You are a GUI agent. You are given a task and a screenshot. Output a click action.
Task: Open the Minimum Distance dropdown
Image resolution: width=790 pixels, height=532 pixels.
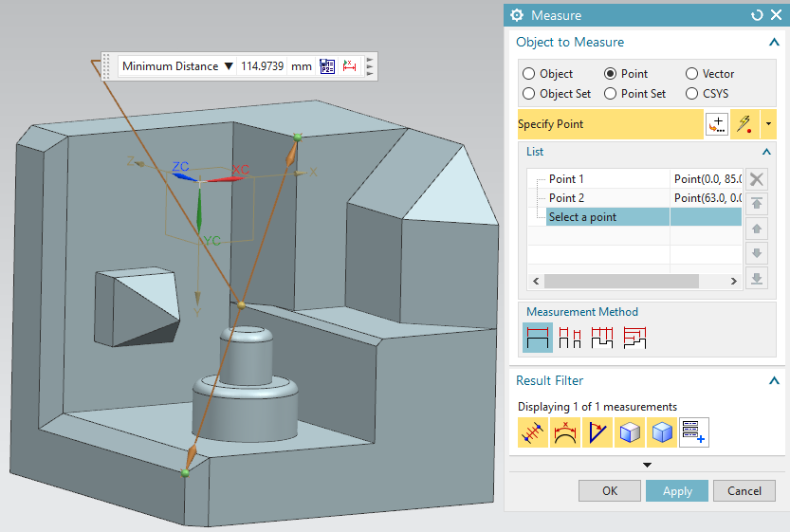coord(229,66)
